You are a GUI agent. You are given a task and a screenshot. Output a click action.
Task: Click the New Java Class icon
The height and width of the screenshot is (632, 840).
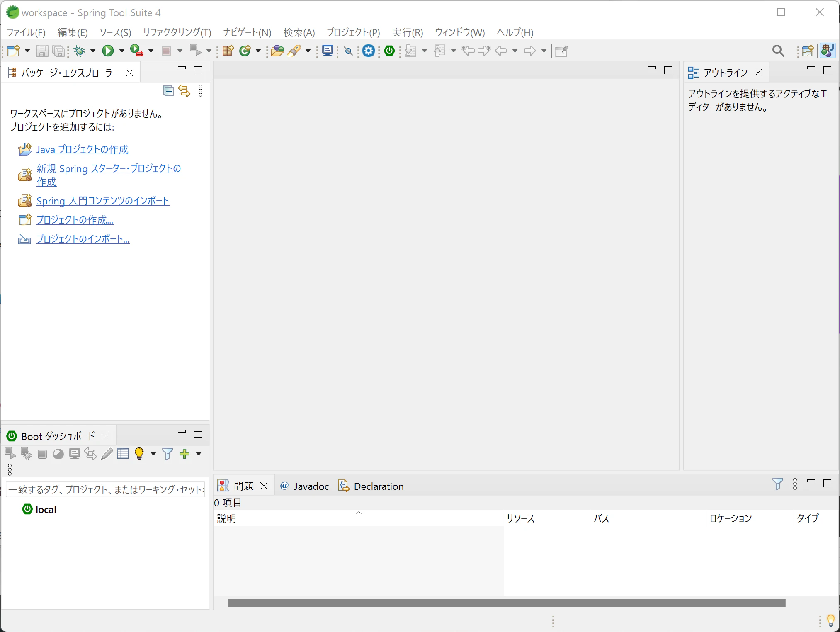pos(245,51)
